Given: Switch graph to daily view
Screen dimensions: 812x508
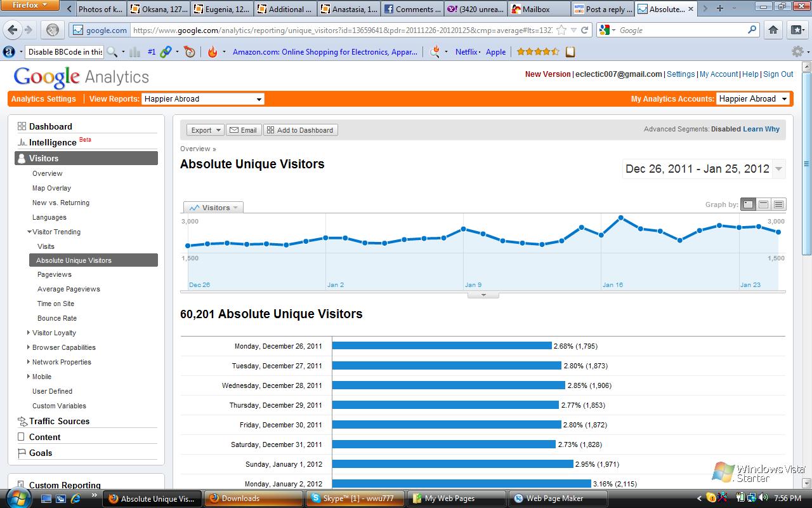Looking at the screenshot, I should pyautogui.click(x=749, y=204).
